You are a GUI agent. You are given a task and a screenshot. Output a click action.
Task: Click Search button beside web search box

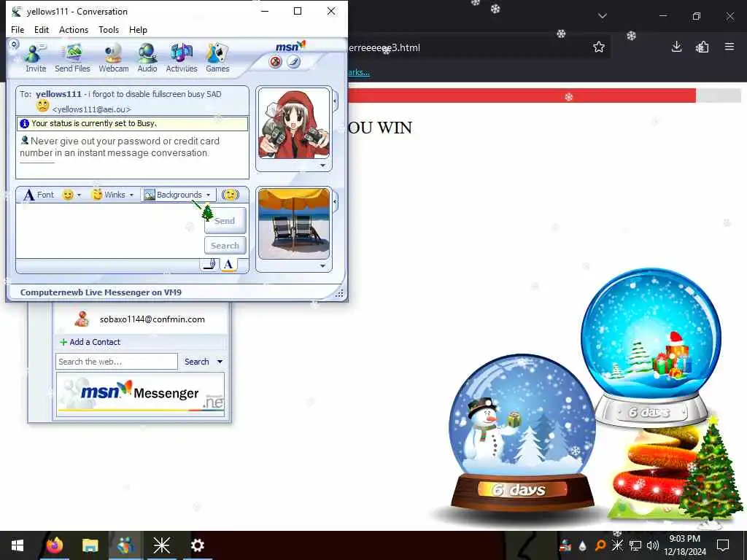tap(197, 362)
